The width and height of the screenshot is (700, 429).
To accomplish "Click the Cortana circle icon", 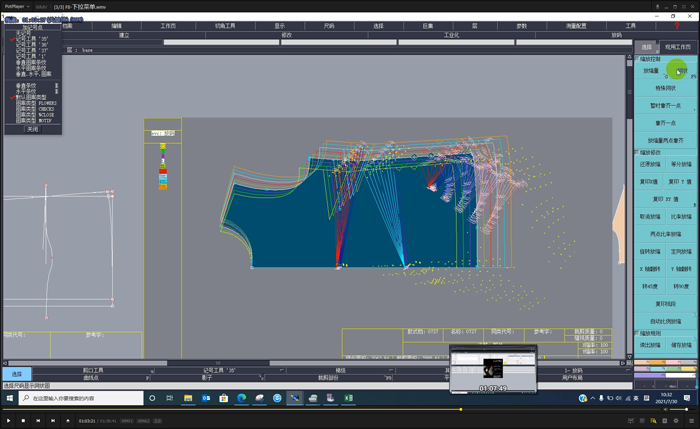I will coord(152,398).
